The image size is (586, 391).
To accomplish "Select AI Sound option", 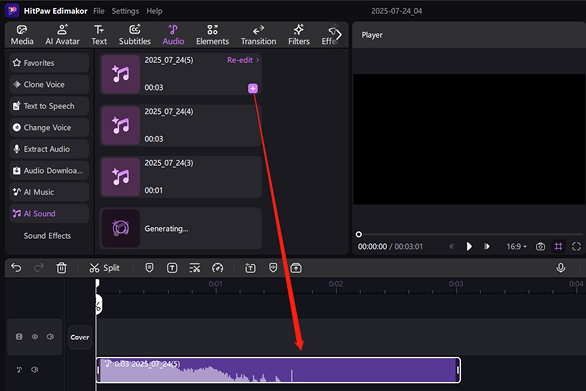I will [49, 213].
